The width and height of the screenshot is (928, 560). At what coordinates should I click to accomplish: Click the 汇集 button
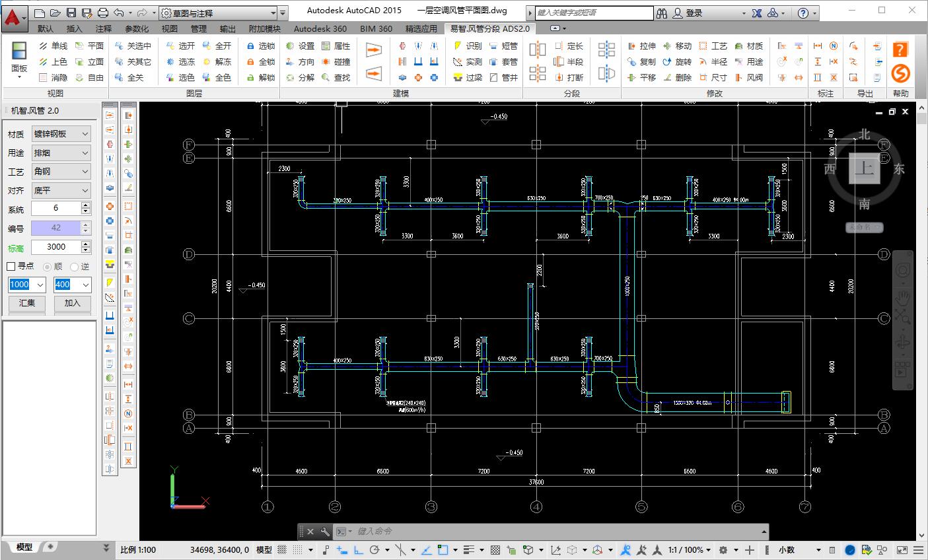[x=27, y=302]
